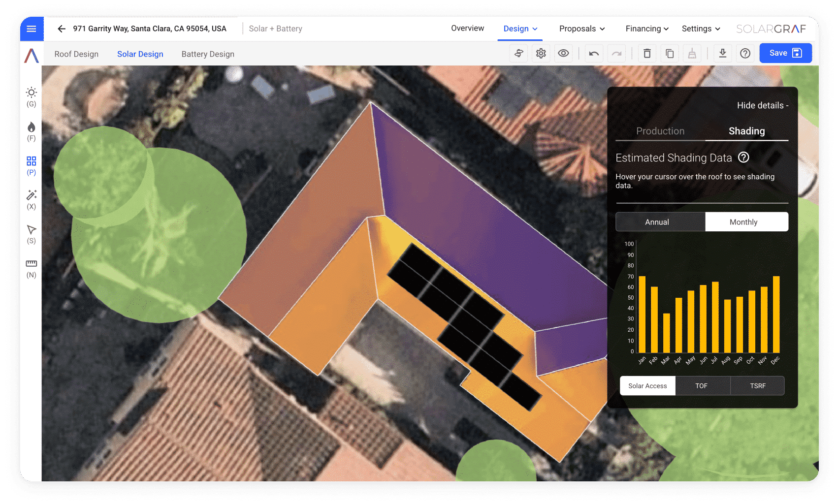
Task: Save the design
Action: point(785,53)
